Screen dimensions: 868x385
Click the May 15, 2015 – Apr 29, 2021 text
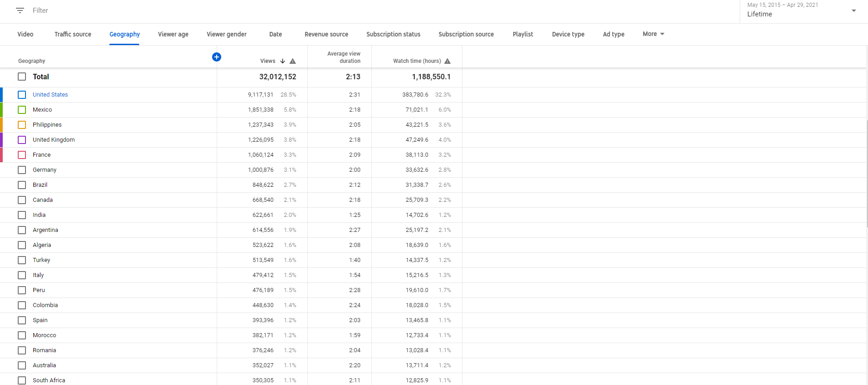point(783,5)
